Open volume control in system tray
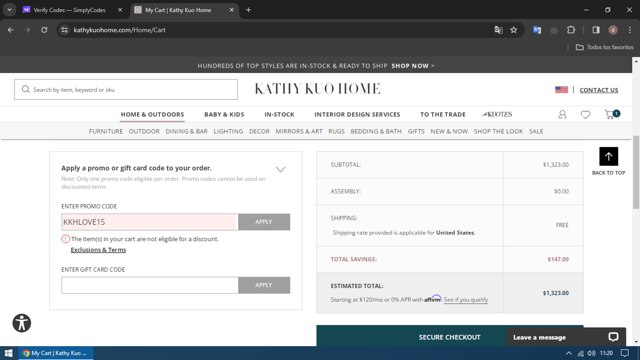 pyautogui.click(x=591, y=353)
